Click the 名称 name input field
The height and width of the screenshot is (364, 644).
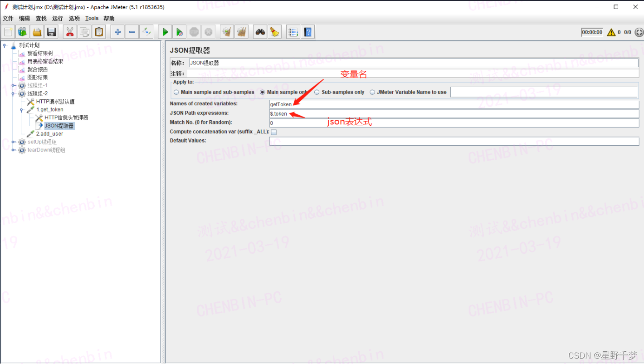coord(413,63)
